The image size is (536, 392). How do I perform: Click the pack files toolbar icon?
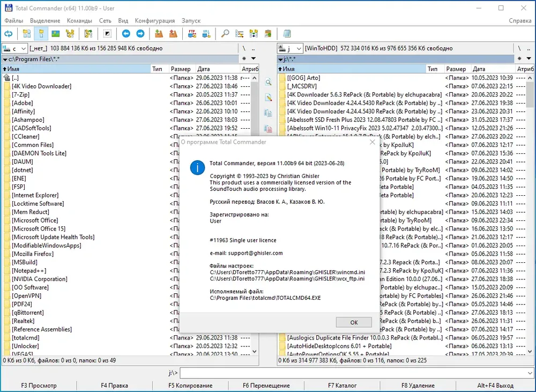point(159,34)
